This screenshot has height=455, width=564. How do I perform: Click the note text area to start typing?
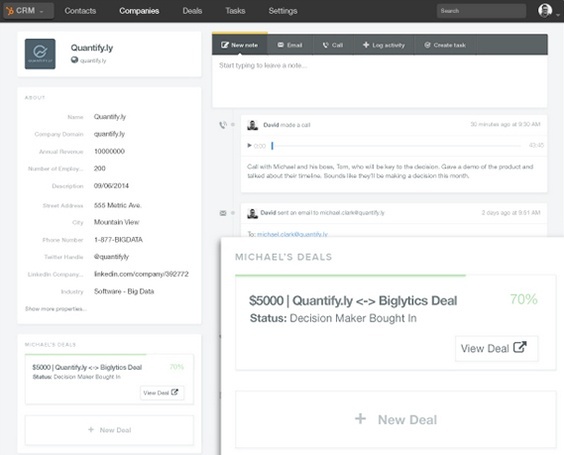380,81
